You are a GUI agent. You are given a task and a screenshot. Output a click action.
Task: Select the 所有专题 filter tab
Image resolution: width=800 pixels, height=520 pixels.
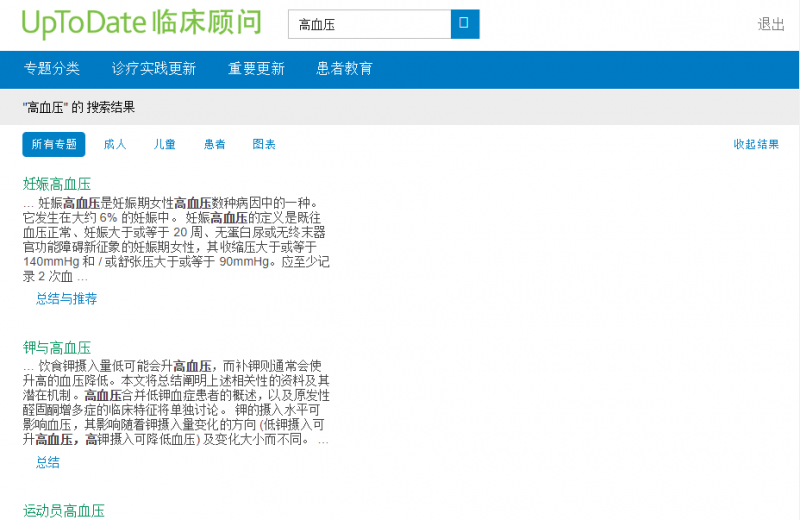click(54, 144)
